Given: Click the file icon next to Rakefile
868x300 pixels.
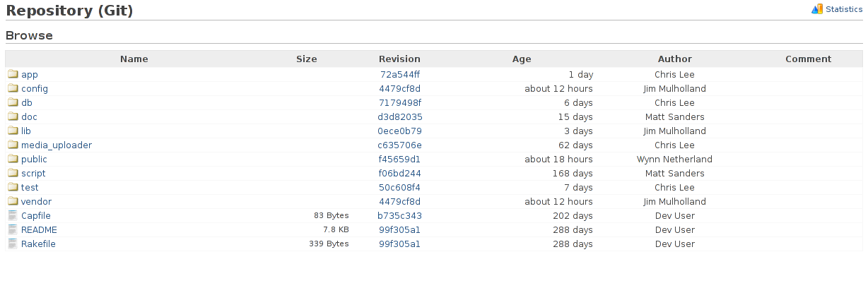Looking at the screenshot, I should [x=13, y=244].
